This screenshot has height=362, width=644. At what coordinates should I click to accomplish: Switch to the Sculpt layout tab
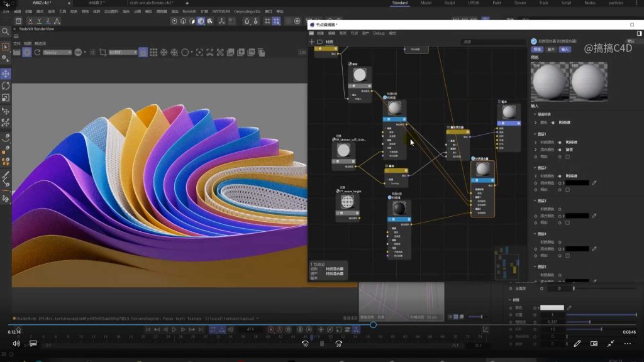(450, 3)
